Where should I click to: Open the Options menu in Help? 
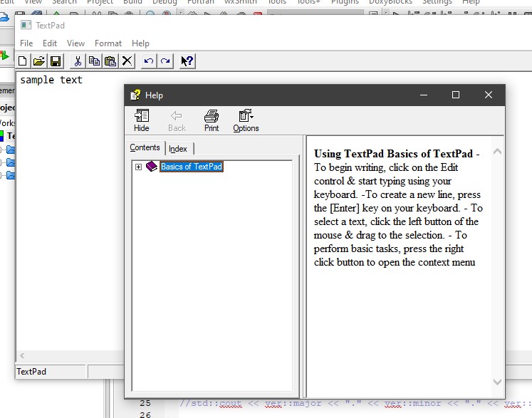(246, 120)
